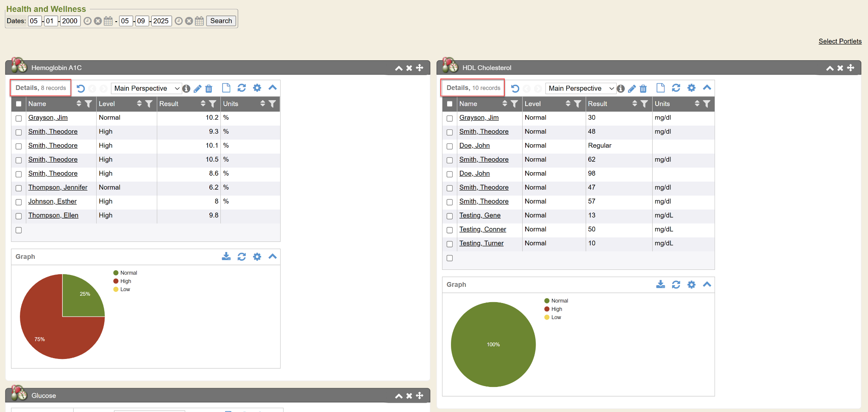This screenshot has height=412, width=868.
Task: Check the Grayson, Jim row in Hemoglobin A1C
Action: [19, 118]
